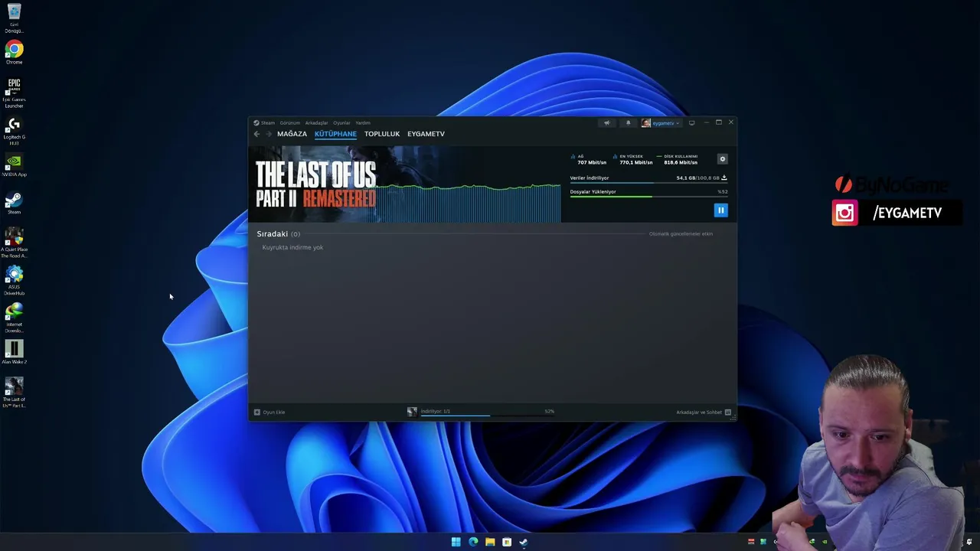The image size is (980, 551).
Task: Open A Quiet Place desktop shortcut
Action: click(x=14, y=243)
